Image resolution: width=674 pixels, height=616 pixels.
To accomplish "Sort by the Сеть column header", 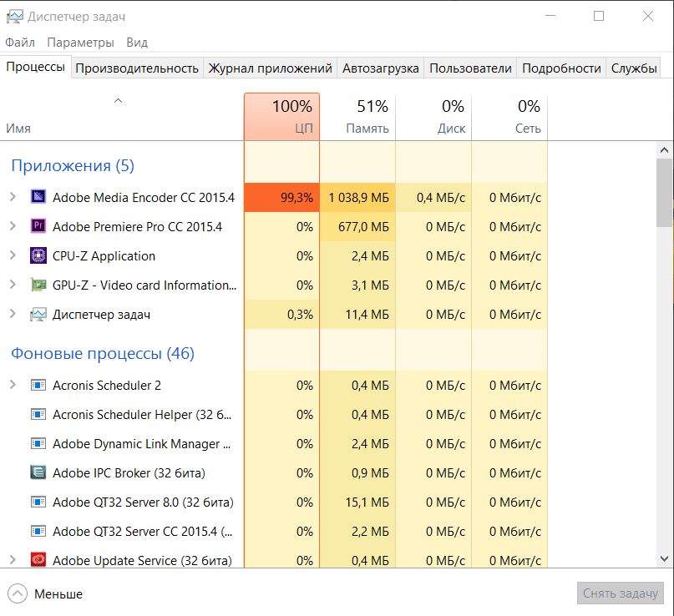I will coord(509,116).
